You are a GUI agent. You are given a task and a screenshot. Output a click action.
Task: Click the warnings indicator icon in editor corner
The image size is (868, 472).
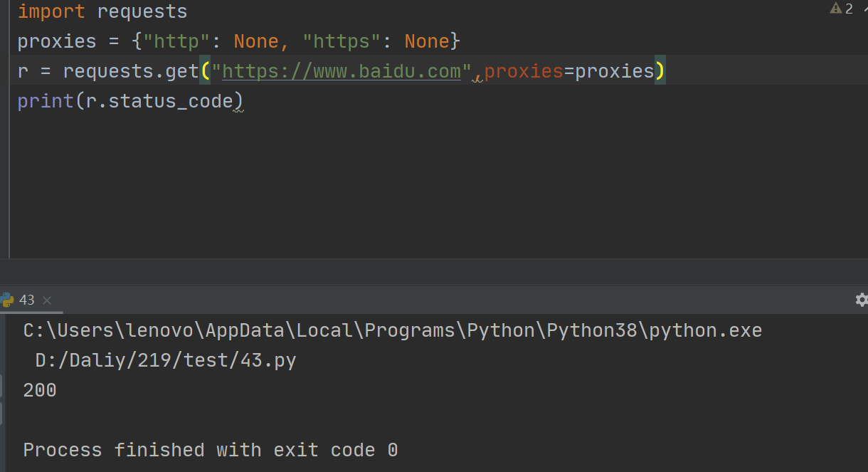(837, 9)
